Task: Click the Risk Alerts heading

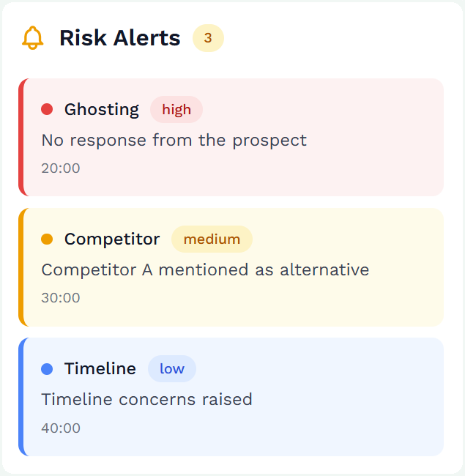Action: (120, 38)
